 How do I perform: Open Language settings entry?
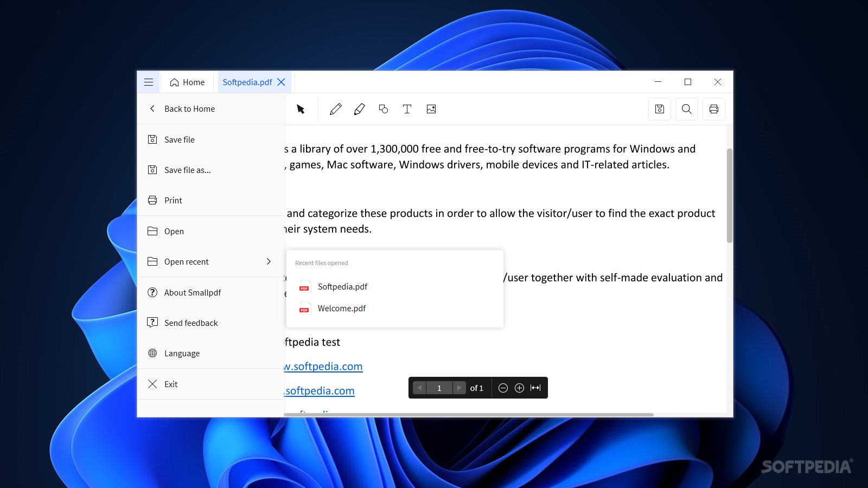(x=210, y=353)
